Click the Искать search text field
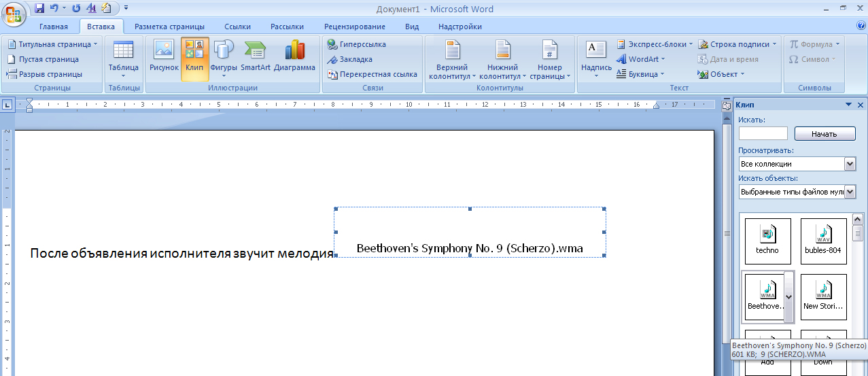868x376 pixels. 763,134
